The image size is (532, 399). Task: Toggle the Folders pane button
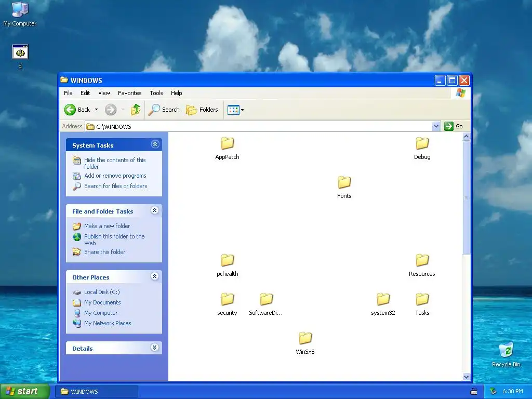202,110
